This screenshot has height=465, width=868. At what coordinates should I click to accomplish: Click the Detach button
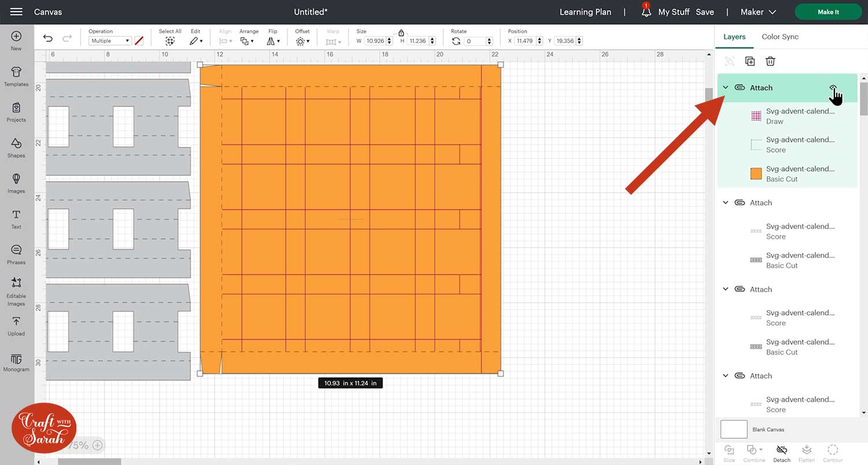(x=782, y=453)
